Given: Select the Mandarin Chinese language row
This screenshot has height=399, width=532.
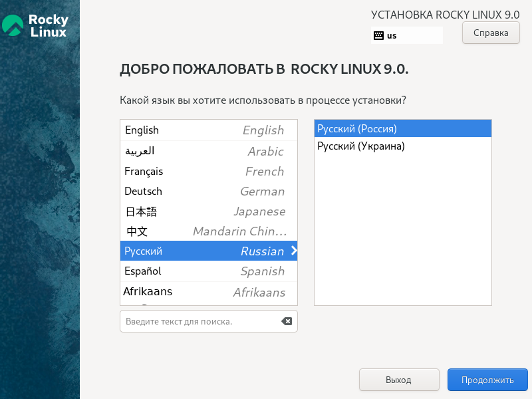Looking at the screenshot, I should [x=209, y=231].
